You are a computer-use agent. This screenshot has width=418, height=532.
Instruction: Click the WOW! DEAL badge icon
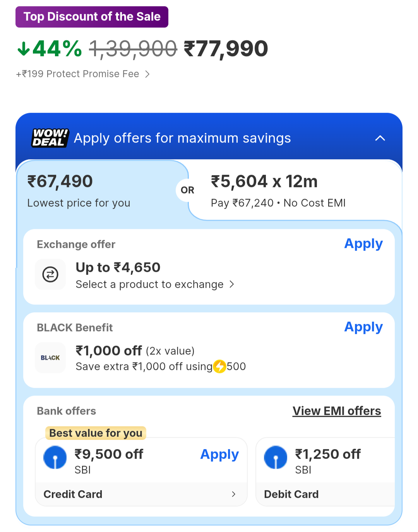point(50,138)
